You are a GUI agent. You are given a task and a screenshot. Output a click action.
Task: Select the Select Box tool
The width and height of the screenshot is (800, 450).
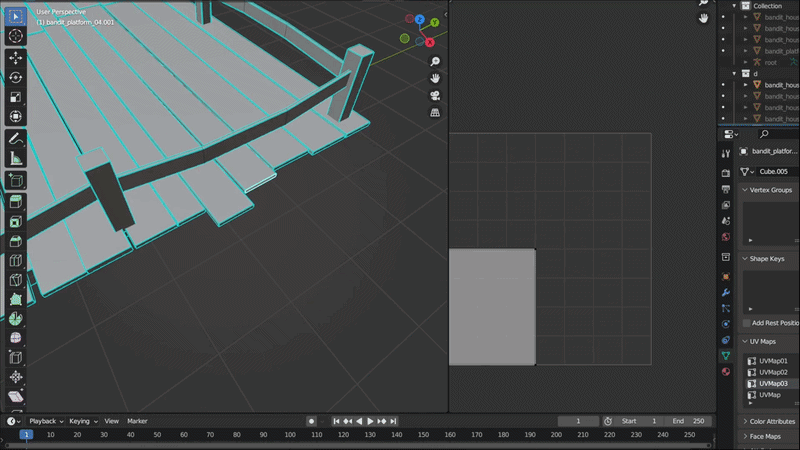point(16,17)
